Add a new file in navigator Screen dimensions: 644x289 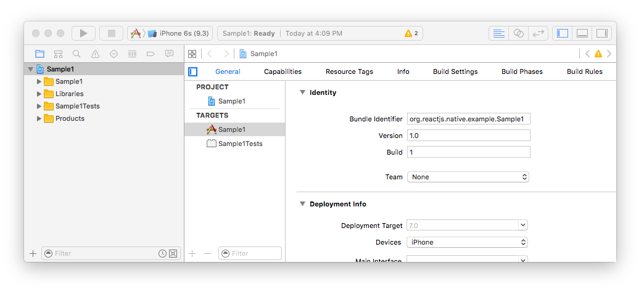coord(33,253)
